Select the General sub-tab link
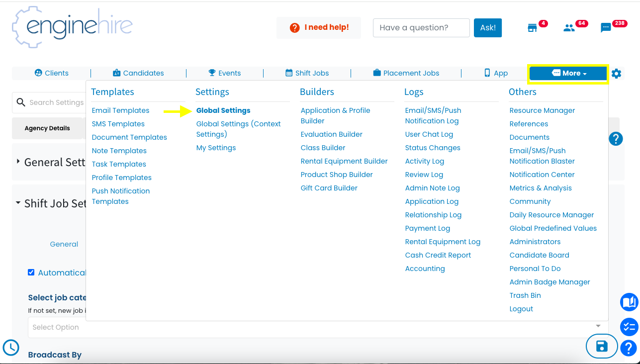640x364 pixels. pos(64,244)
